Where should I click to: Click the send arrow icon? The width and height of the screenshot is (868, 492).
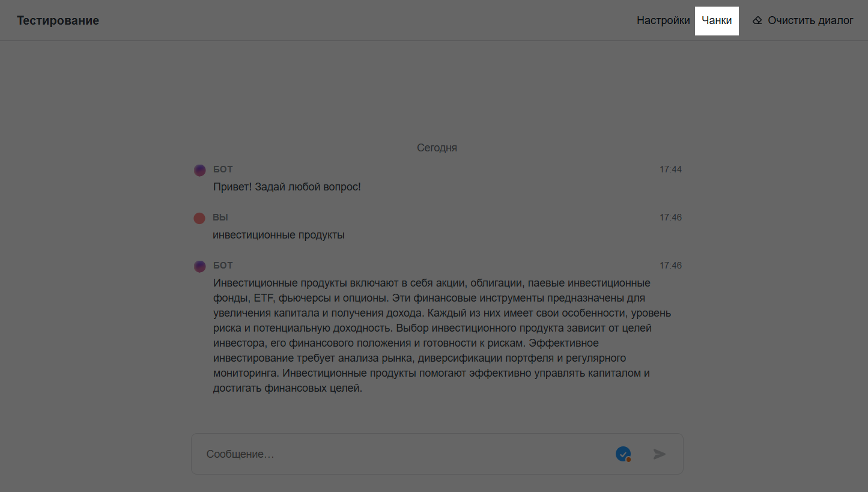coord(660,454)
